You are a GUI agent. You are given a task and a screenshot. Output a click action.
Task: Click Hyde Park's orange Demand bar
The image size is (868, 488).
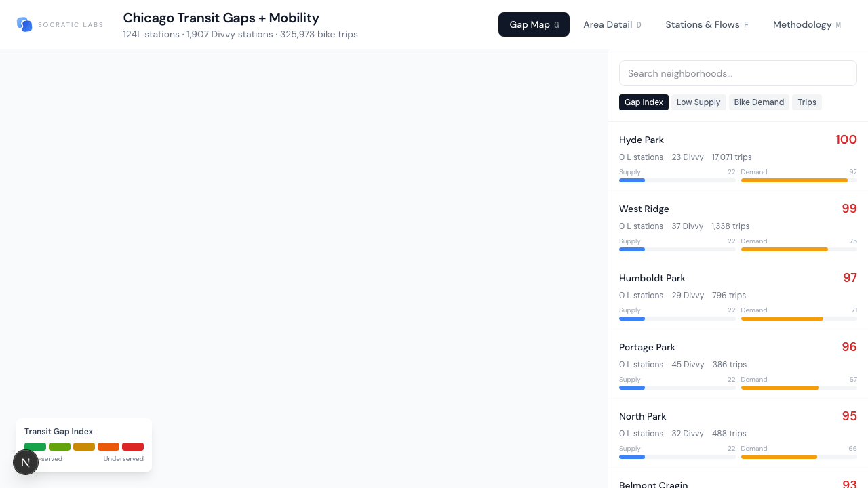[x=794, y=180]
